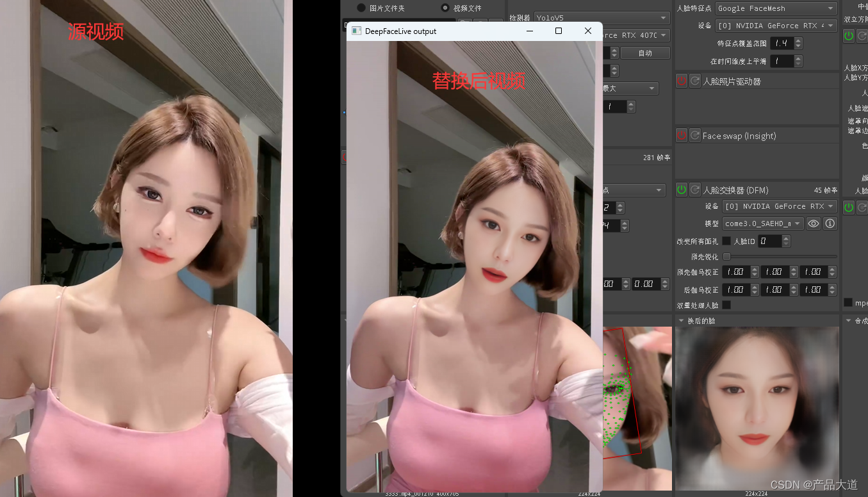Click the Face swap (Insight) title text
Viewport: 868px width, 497px height.
pos(739,136)
